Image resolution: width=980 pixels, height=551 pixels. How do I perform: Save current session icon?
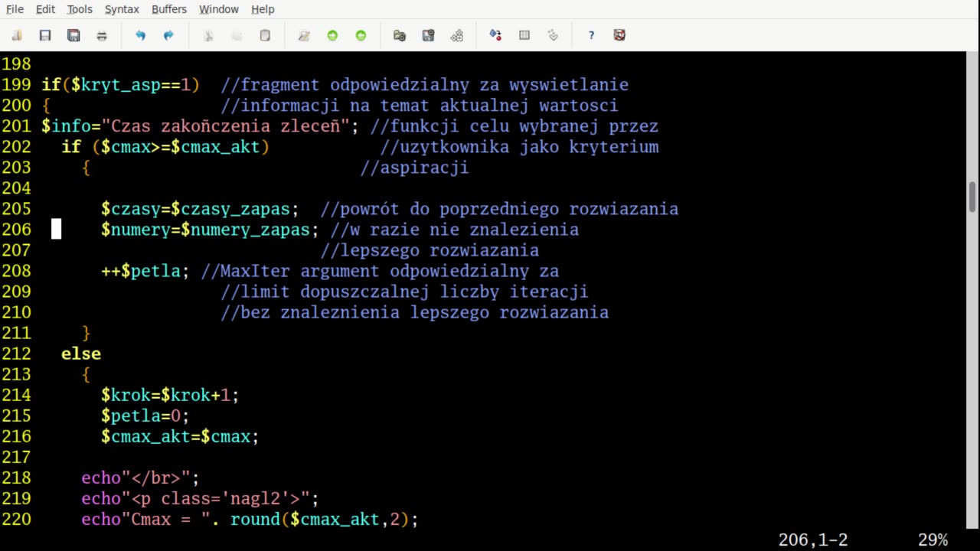(x=428, y=35)
